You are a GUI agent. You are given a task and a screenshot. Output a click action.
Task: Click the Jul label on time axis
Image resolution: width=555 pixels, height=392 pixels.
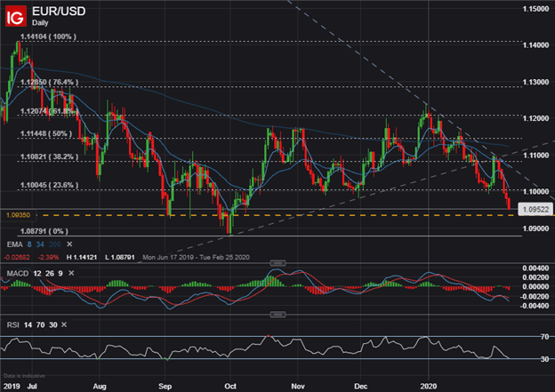pyautogui.click(x=32, y=386)
